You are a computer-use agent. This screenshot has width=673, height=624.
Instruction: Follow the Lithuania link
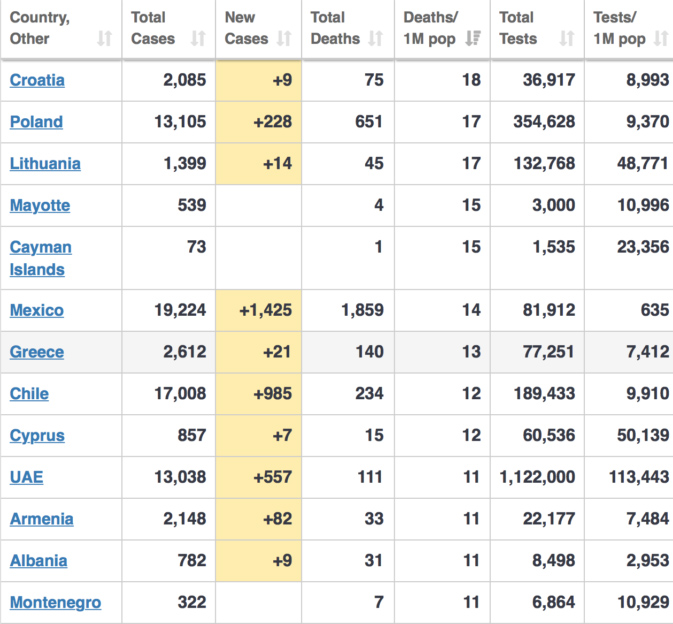tap(45, 164)
